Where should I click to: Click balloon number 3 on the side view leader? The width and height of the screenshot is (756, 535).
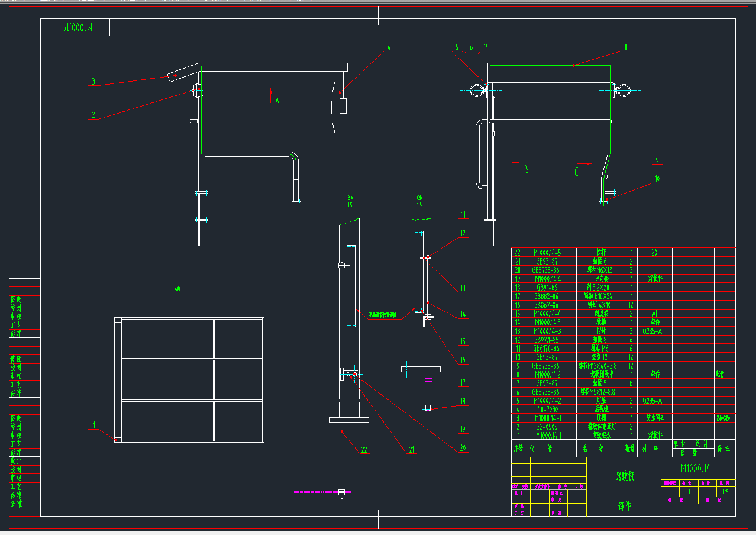(93, 82)
